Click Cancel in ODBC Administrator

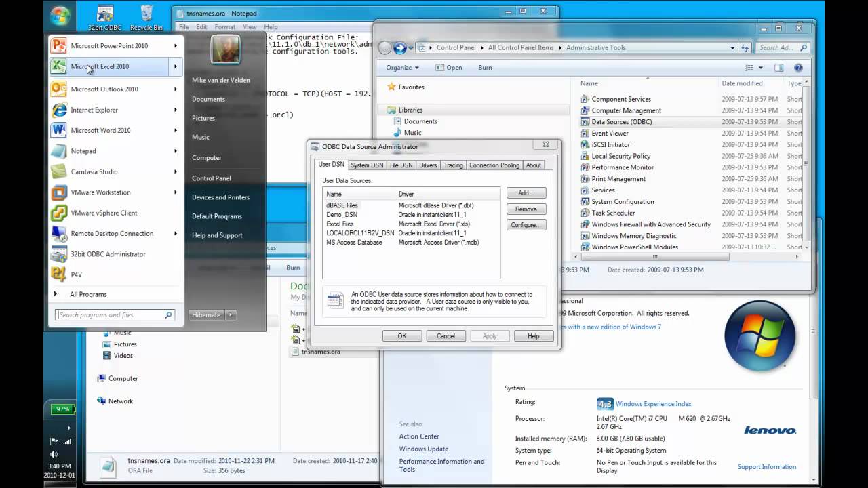pos(446,336)
